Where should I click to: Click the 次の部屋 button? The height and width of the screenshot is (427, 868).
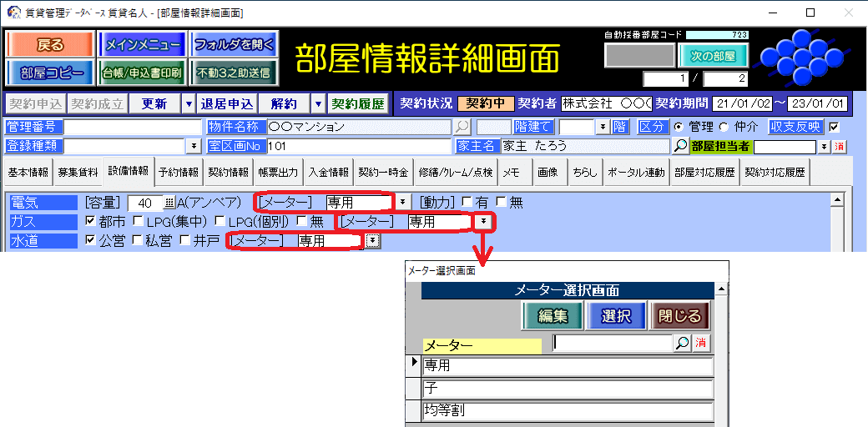[714, 55]
